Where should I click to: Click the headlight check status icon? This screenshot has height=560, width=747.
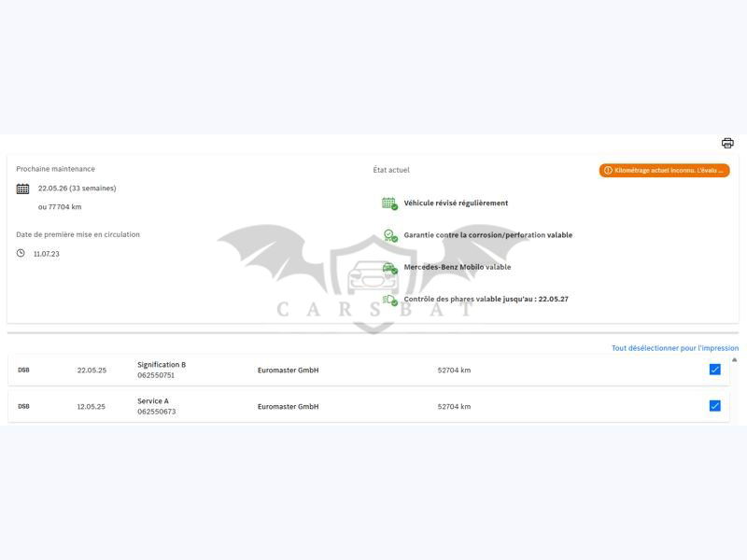[389, 300]
